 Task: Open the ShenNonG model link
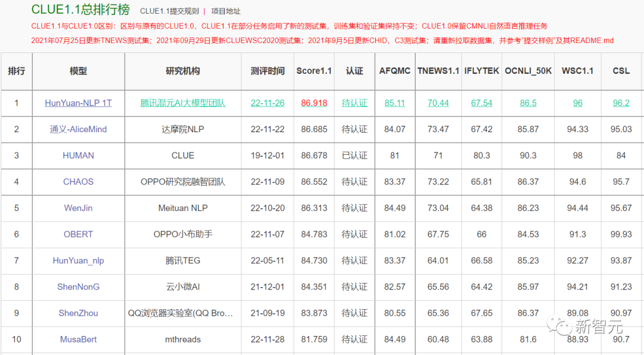[78, 287]
